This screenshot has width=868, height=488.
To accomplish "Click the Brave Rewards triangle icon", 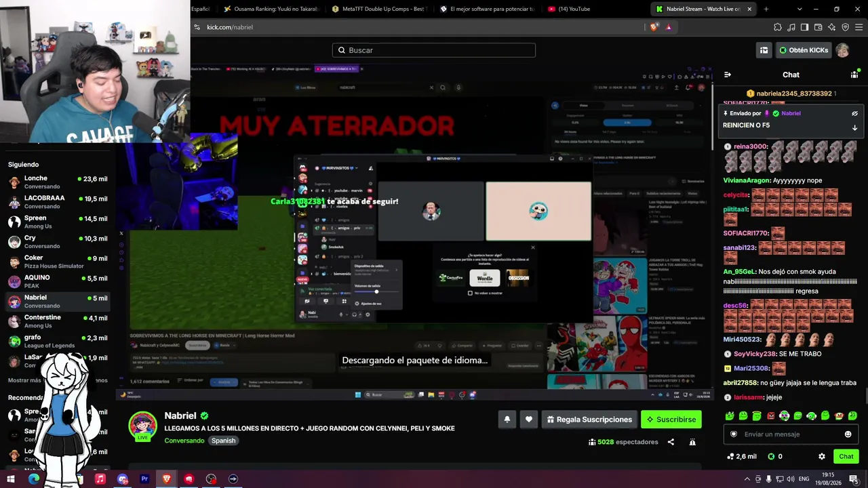I will pos(669,27).
